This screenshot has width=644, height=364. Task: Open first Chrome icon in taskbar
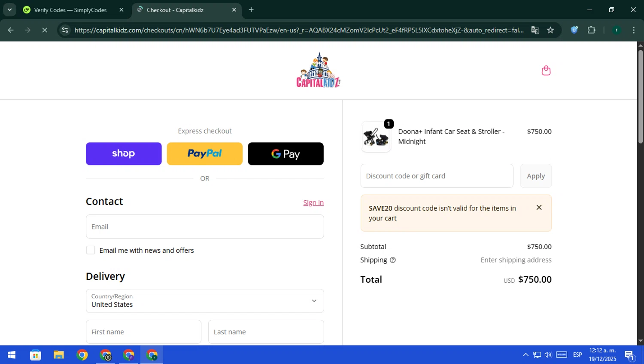82,355
